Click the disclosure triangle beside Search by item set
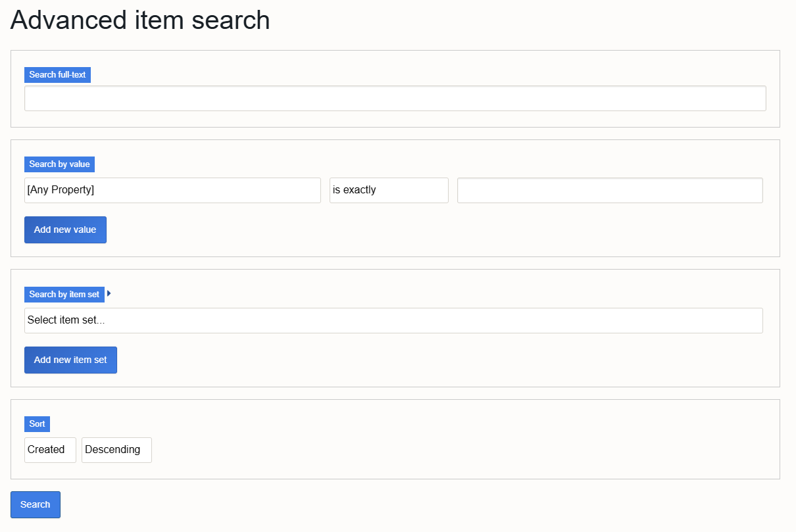 coord(108,294)
